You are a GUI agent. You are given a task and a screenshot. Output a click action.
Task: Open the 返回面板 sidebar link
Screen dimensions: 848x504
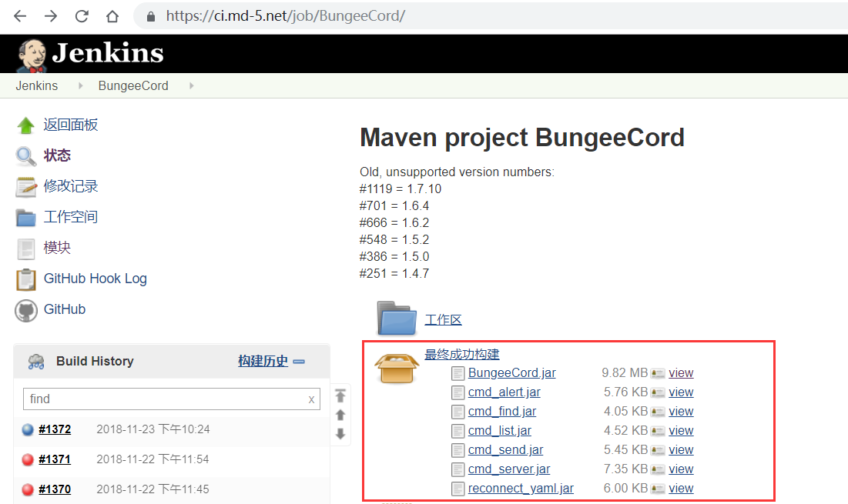[x=71, y=125]
